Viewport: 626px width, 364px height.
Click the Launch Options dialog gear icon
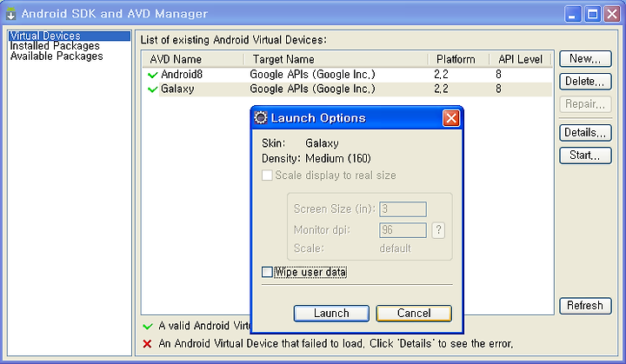pyautogui.click(x=261, y=118)
